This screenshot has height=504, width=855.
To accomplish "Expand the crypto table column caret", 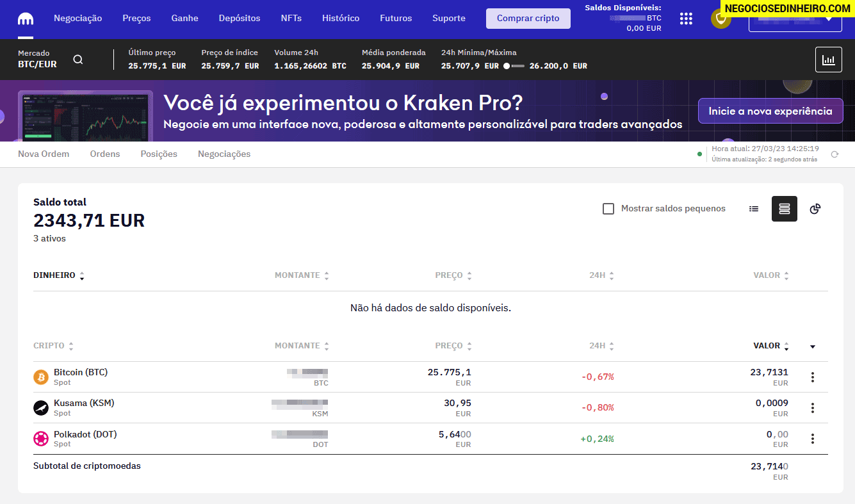I will tap(813, 346).
